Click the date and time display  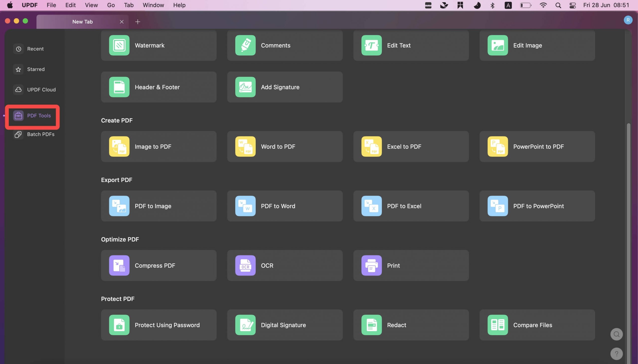[606, 5]
